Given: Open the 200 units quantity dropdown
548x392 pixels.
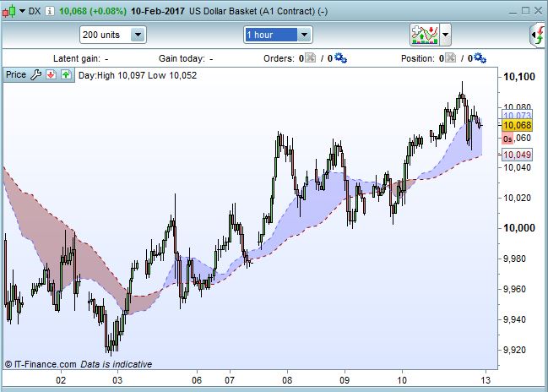Looking at the screenshot, I should (x=113, y=35).
